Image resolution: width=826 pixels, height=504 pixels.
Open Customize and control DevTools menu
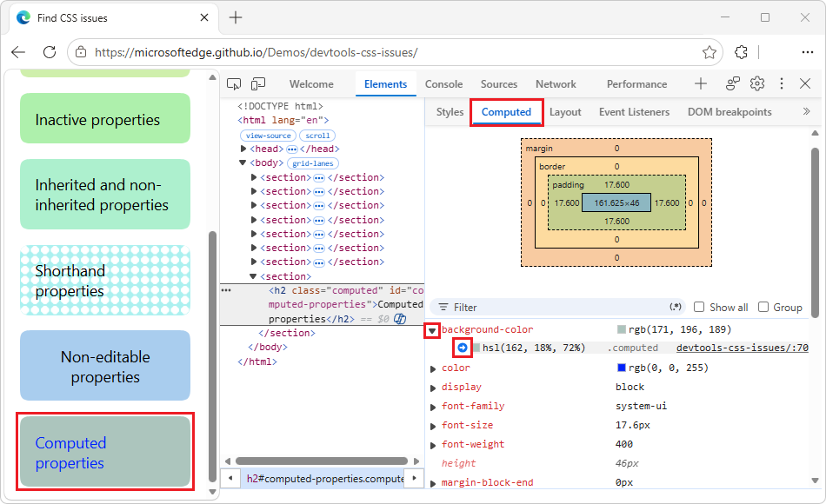tap(782, 83)
